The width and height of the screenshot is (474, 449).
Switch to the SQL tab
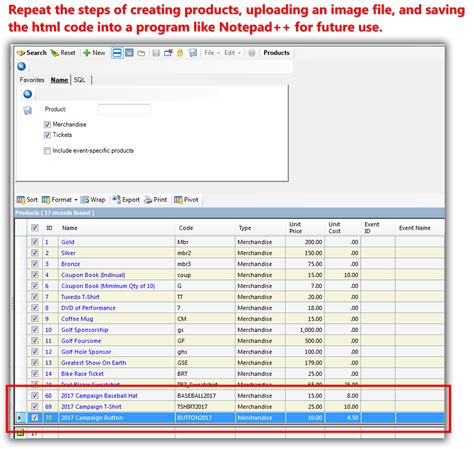click(x=79, y=80)
